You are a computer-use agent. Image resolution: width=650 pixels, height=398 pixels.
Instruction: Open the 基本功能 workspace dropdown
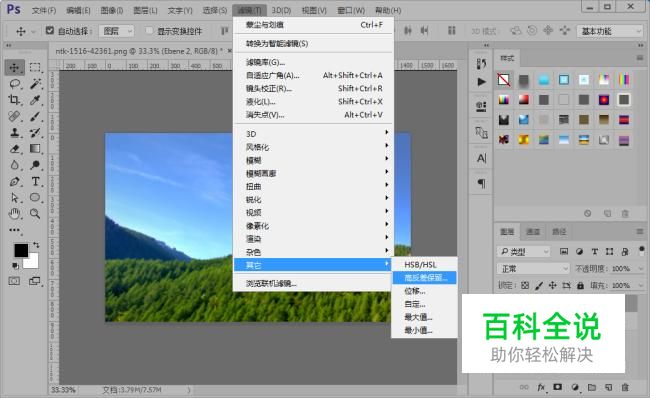(x=610, y=31)
